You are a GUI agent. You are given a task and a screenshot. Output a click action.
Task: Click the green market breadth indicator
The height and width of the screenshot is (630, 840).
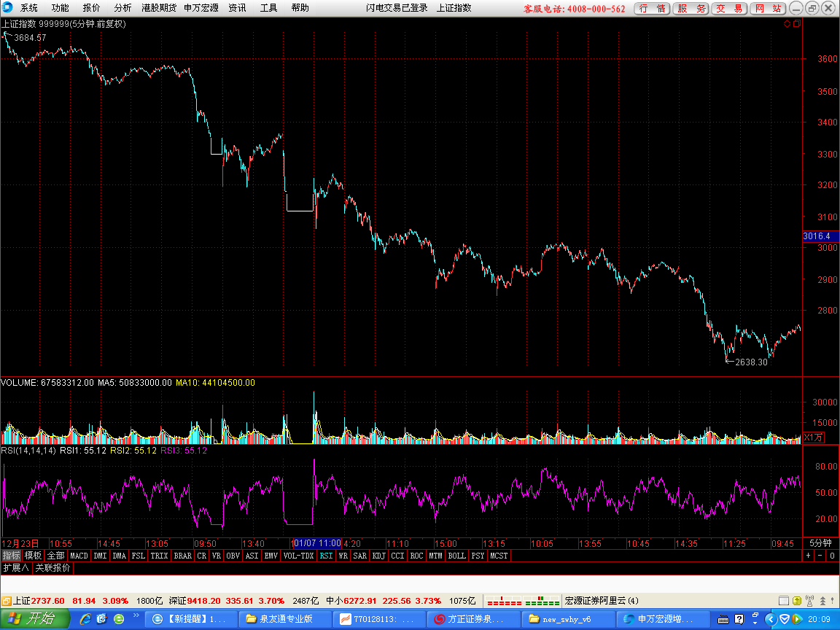541,601
